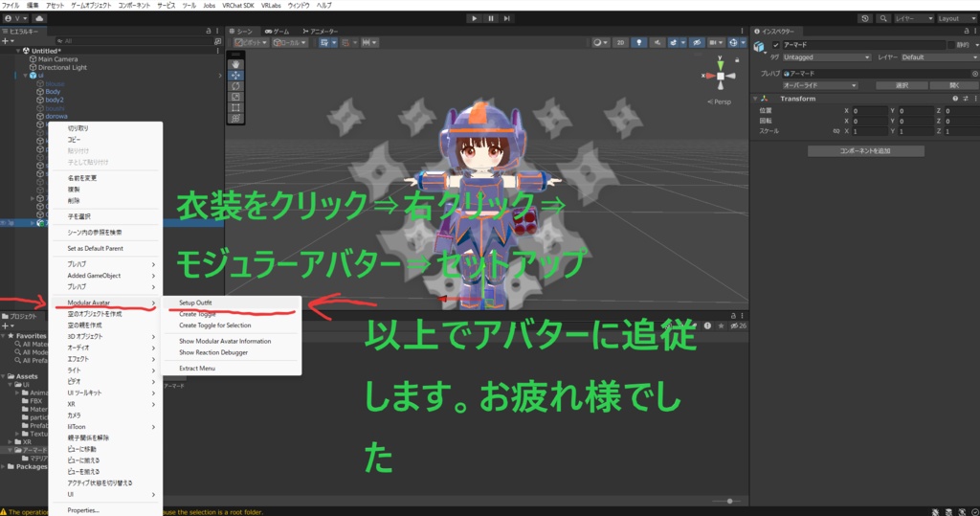
Task: Toggle scene audio mute button
Action: (x=657, y=42)
